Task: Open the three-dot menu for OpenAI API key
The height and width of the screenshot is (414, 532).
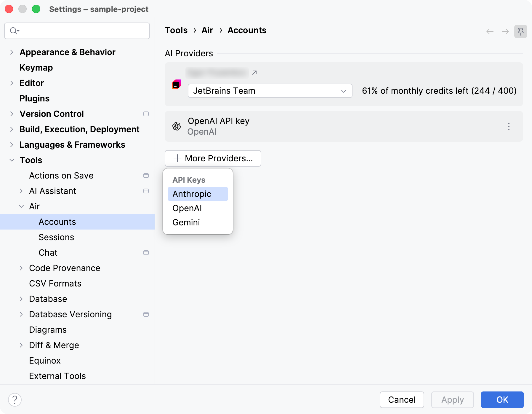Action: click(x=509, y=126)
